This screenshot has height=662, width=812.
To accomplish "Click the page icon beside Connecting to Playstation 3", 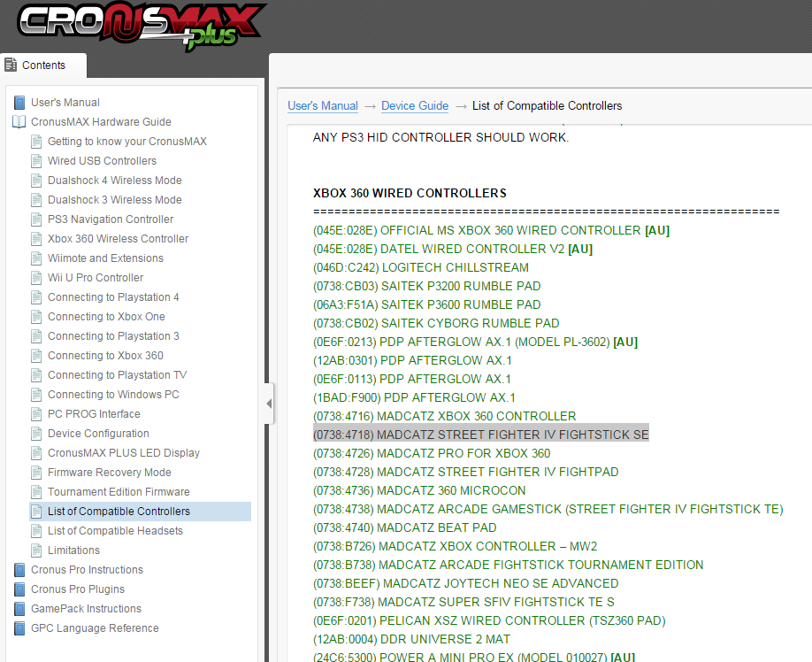I will tap(36, 336).
